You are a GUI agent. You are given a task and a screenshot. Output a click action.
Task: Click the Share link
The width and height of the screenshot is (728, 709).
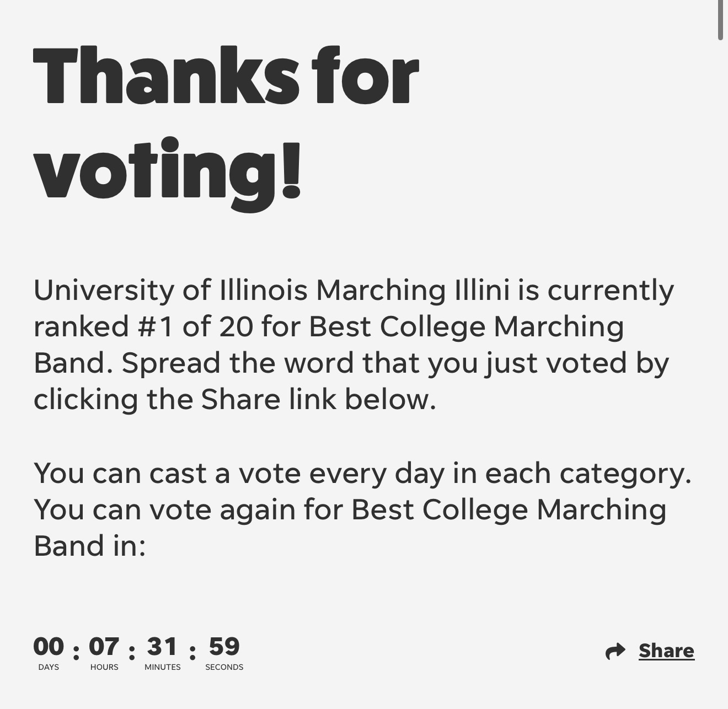pos(666,651)
